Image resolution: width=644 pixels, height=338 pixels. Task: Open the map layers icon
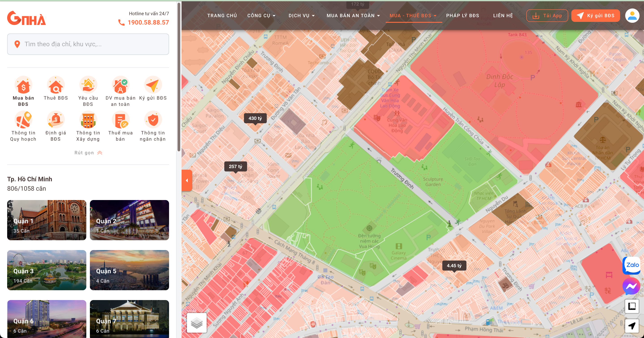(197, 323)
